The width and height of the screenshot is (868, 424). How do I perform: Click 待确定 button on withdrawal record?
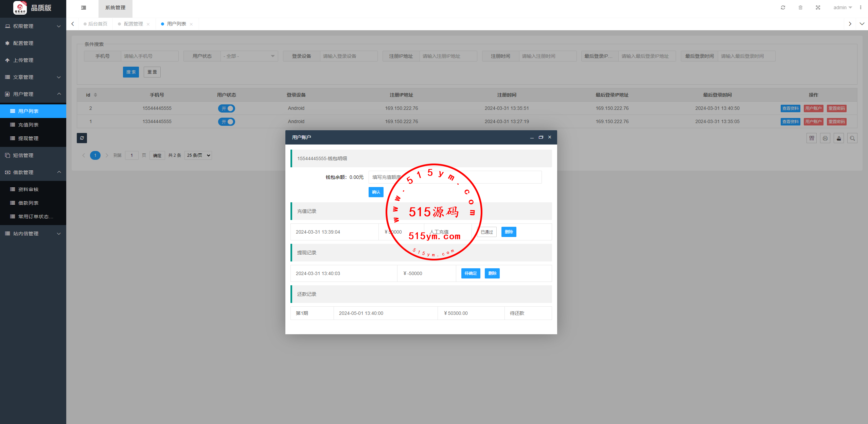(471, 273)
